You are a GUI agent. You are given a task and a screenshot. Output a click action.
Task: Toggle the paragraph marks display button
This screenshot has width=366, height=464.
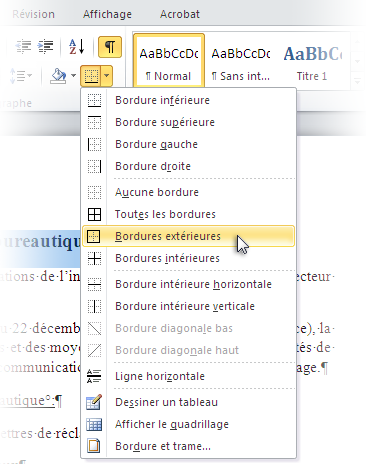pyautogui.click(x=110, y=47)
